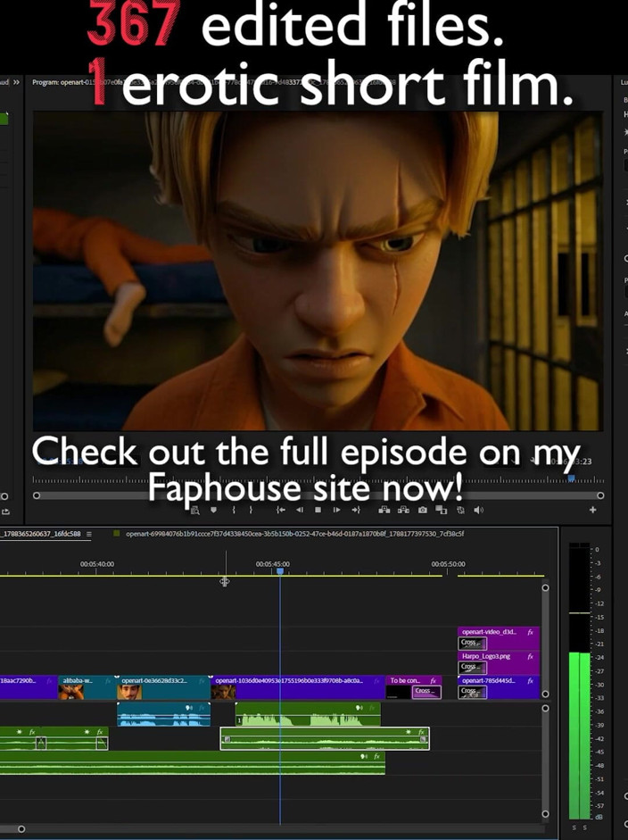
Task: Select the 18aac7290b clip
Action: click(29, 687)
